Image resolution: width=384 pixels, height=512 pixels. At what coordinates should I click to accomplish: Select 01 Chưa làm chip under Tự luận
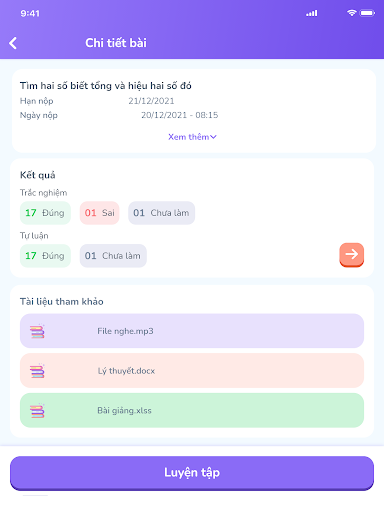(113, 256)
